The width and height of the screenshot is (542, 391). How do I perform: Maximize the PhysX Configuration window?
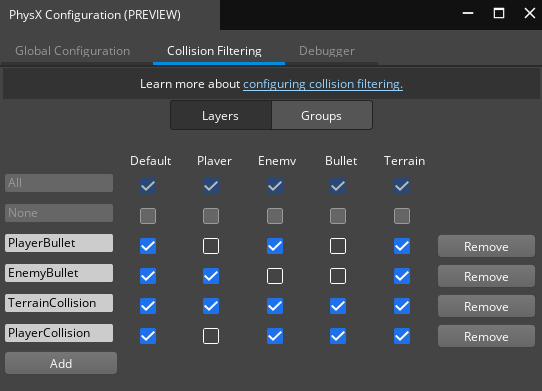499,13
